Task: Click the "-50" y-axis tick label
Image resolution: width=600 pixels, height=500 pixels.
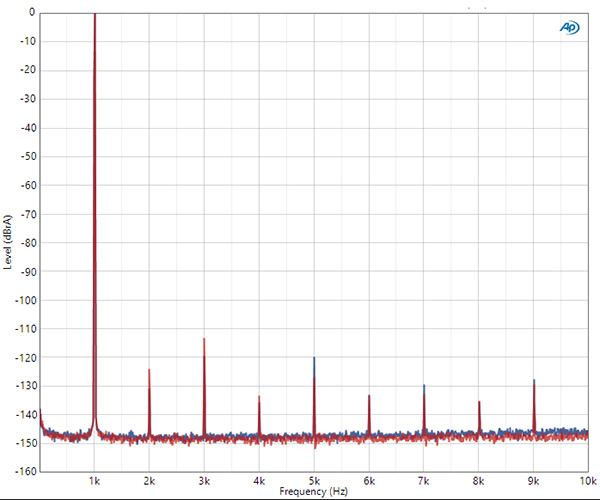Action: (x=27, y=156)
